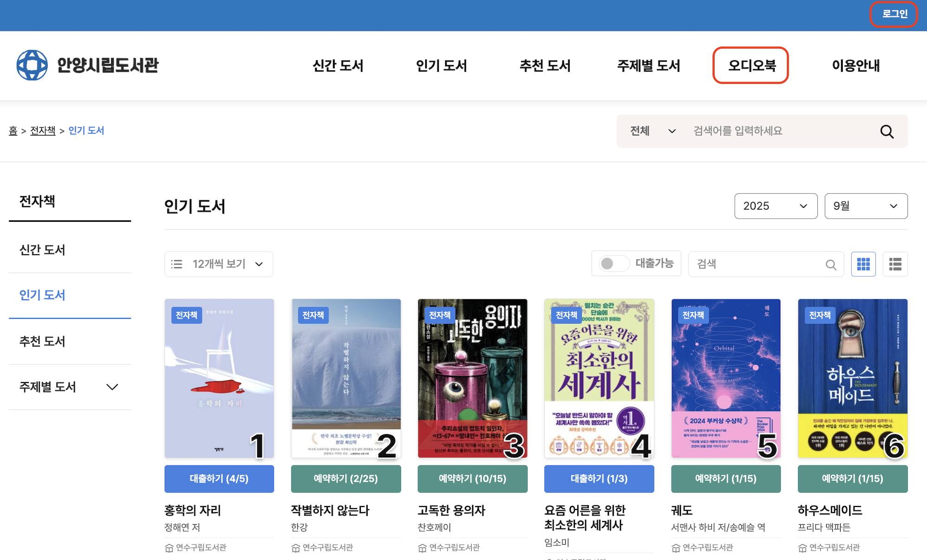Open the 9월 month dropdown

point(866,206)
